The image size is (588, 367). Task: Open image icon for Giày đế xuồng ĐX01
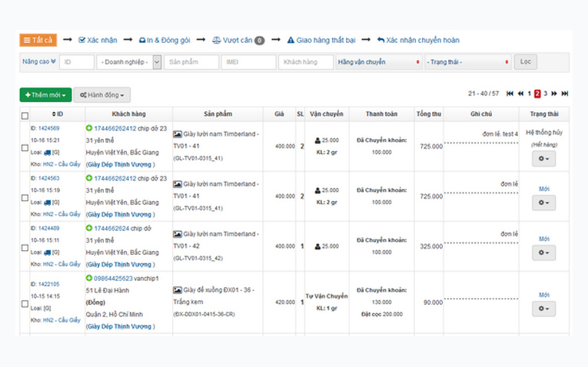(x=178, y=290)
